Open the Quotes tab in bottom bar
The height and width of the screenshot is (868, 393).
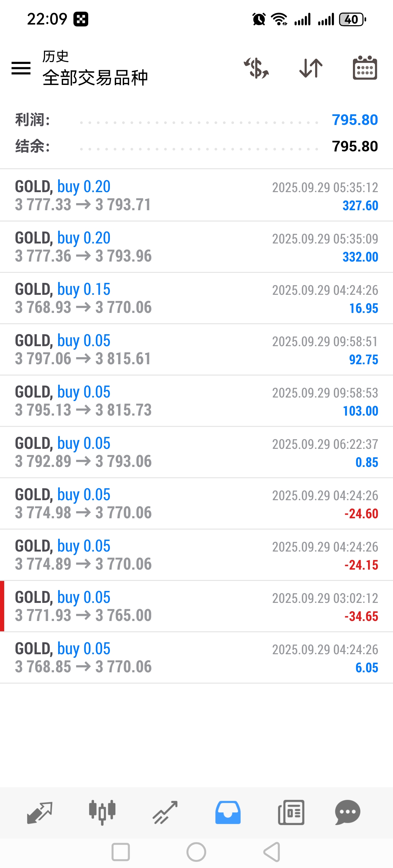(39, 812)
